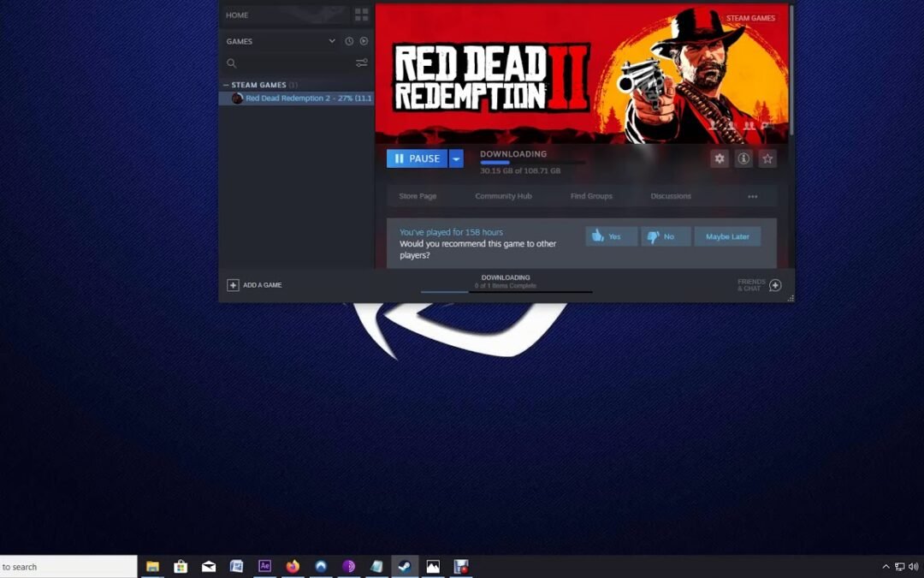This screenshot has height=578, width=924.
Task: Add game to favorites star icon
Action: point(767,158)
